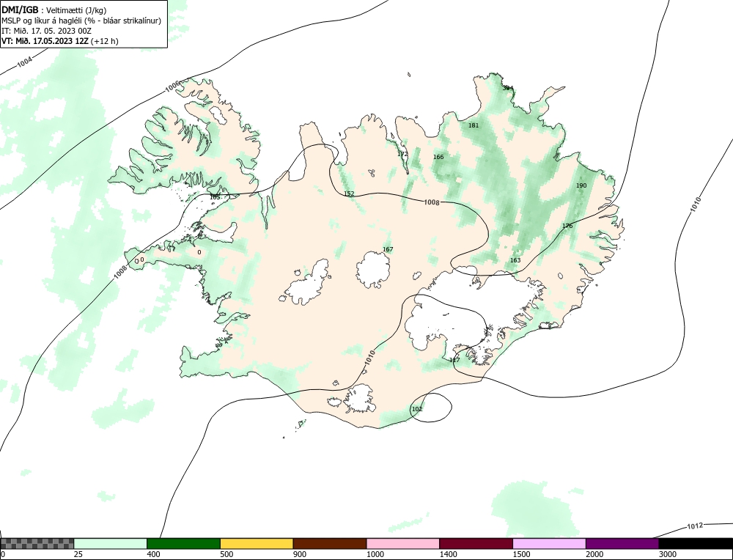Click the legend label "3000"

[x=668, y=554]
